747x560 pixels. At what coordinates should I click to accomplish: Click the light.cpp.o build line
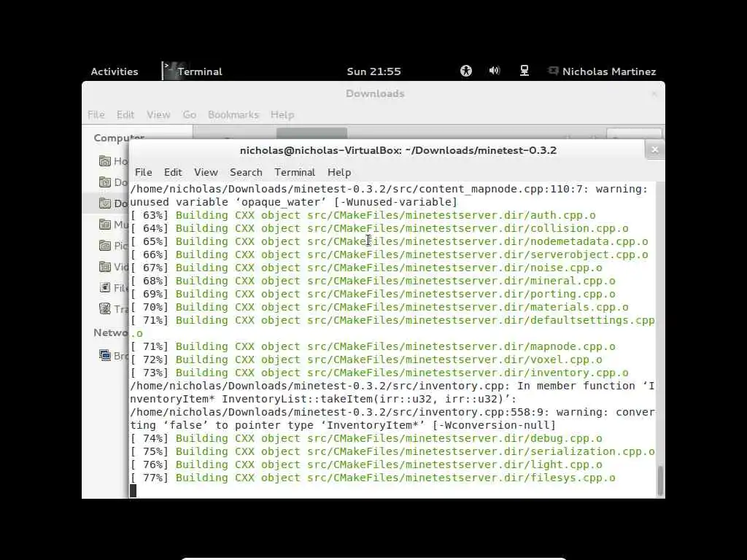pos(366,464)
